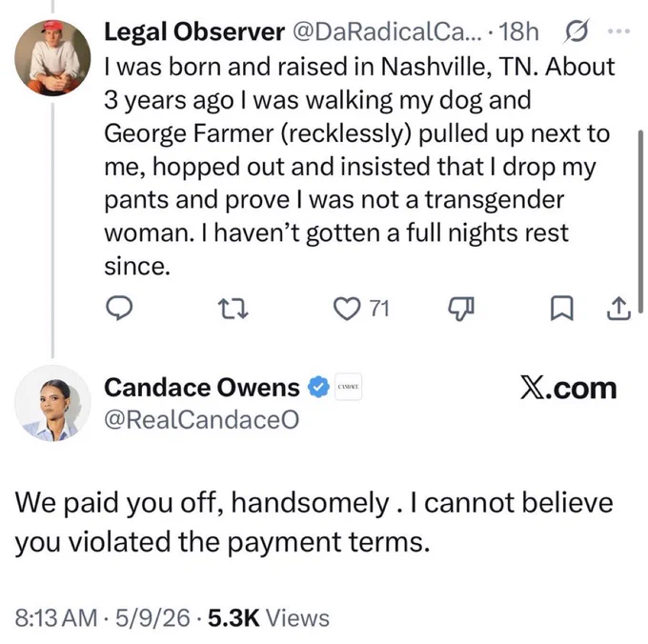Viewport: 648px width, 644px height.
Task: Open the three-dot more options menu
Action: (x=618, y=31)
